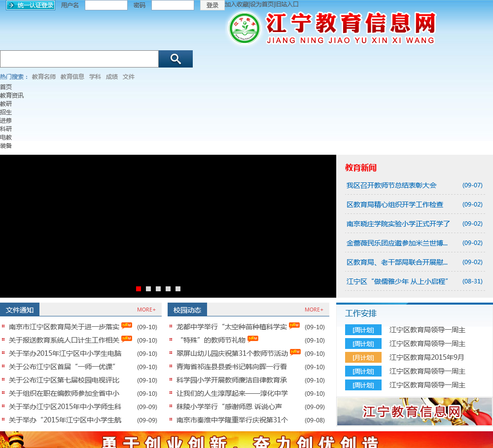
Task: Select hot search term 学科
Action: (95, 77)
